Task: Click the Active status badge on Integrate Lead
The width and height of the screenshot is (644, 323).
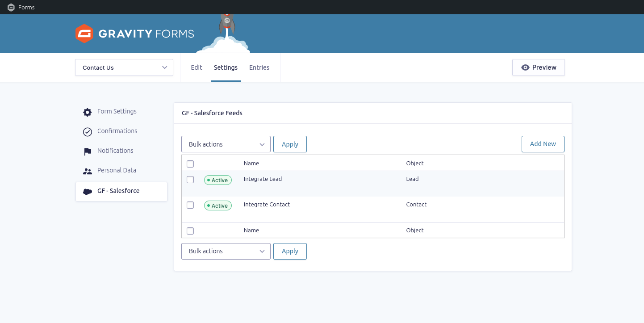Action: click(x=217, y=180)
